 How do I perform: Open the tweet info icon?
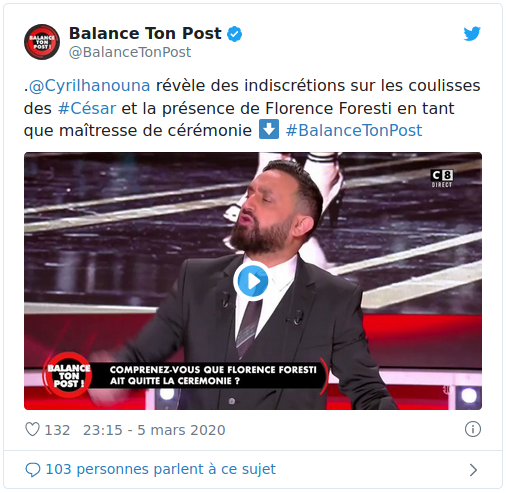coord(473,429)
